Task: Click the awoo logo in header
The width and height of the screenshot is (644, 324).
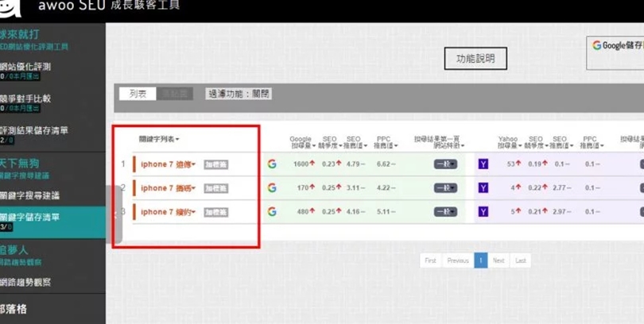Action: pyautogui.click(x=10, y=8)
